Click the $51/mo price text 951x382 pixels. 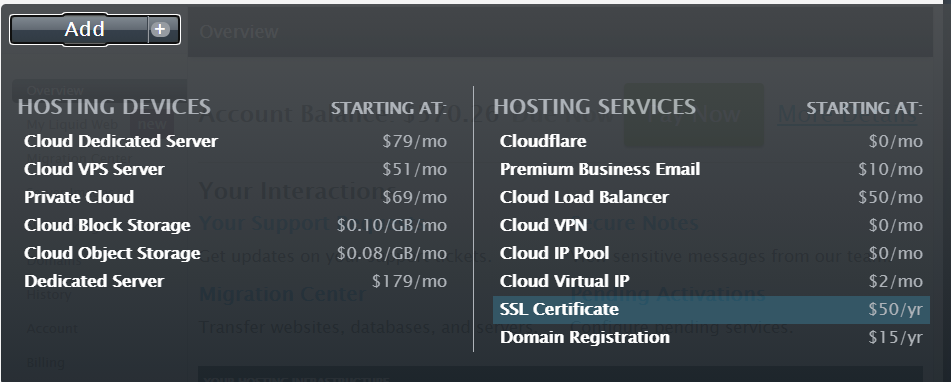[x=414, y=169]
